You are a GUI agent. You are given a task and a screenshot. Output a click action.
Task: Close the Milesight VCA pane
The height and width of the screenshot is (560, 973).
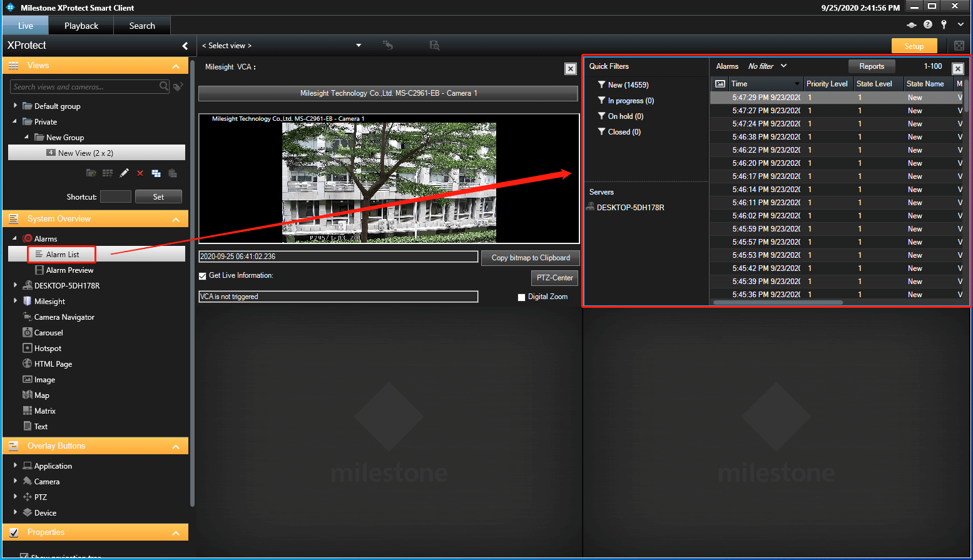click(571, 69)
